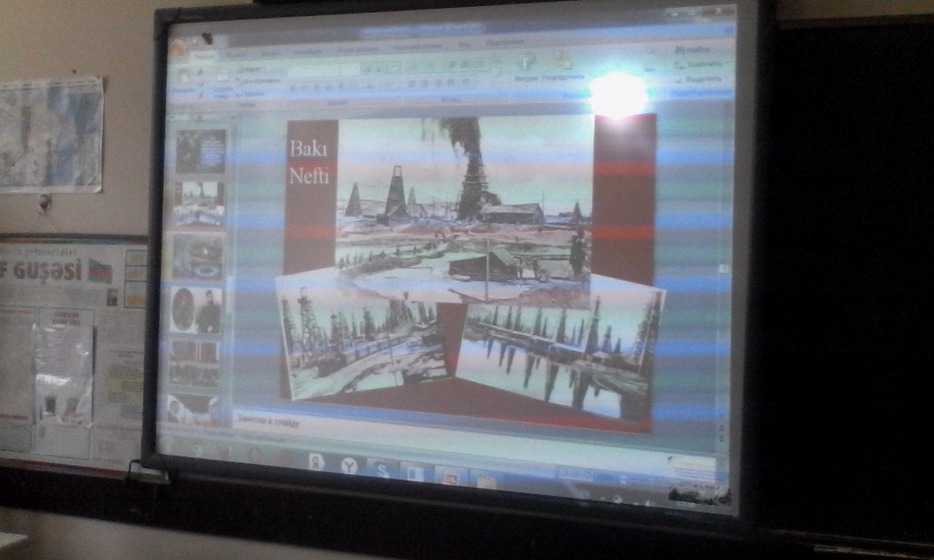The height and width of the screenshot is (560, 934).
Task: Click the Bakı Nefti title text on slide
Action: [309, 162]
